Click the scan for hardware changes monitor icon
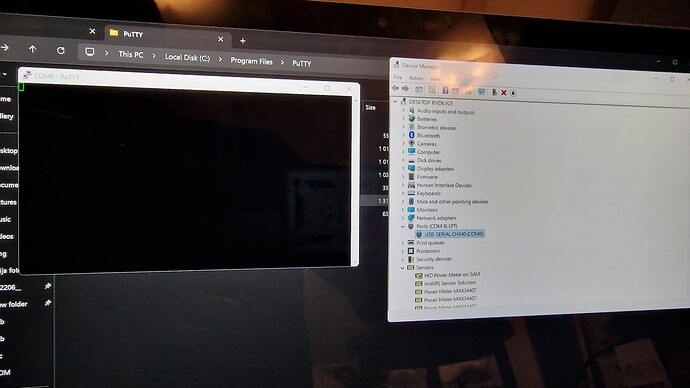Viewport: 690px width, 388px height. pos(481,92)
